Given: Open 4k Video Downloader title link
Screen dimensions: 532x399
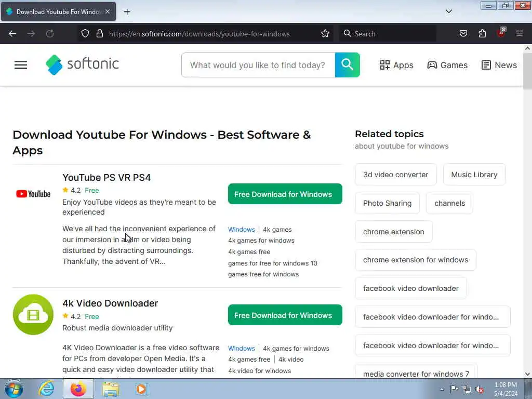Looking at the screenshot, I should coord(110,303).
